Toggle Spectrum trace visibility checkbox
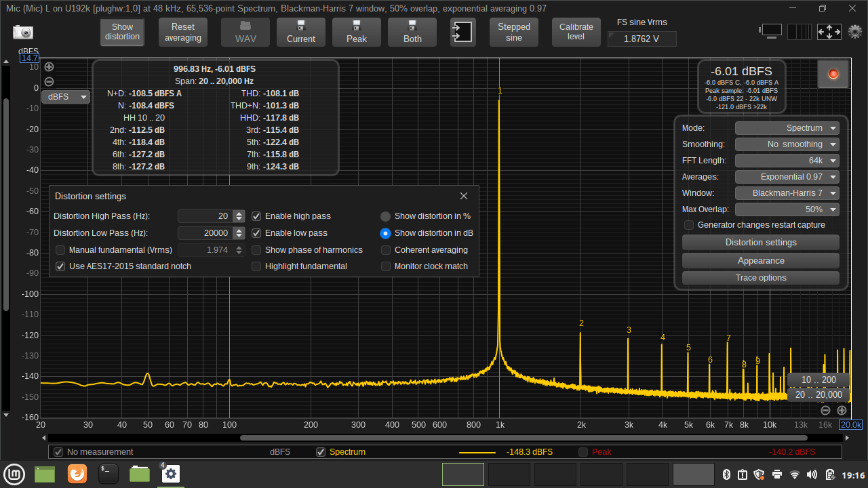 coord(321,452)
